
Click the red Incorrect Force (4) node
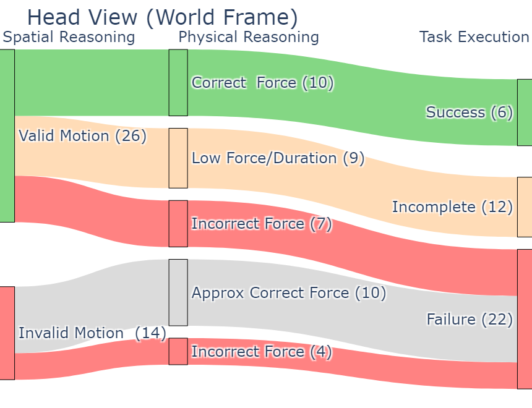[x=178, y=351]
